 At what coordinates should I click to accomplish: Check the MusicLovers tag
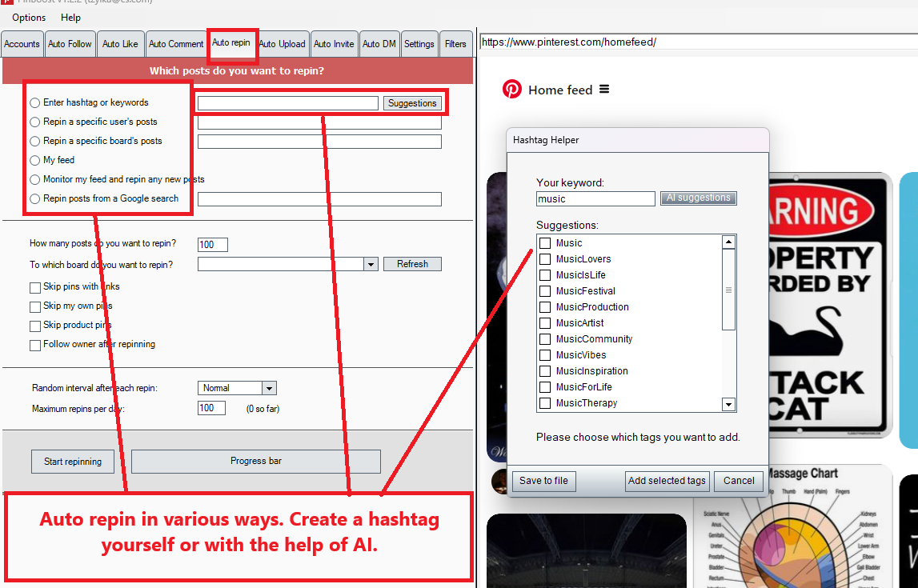545,259
